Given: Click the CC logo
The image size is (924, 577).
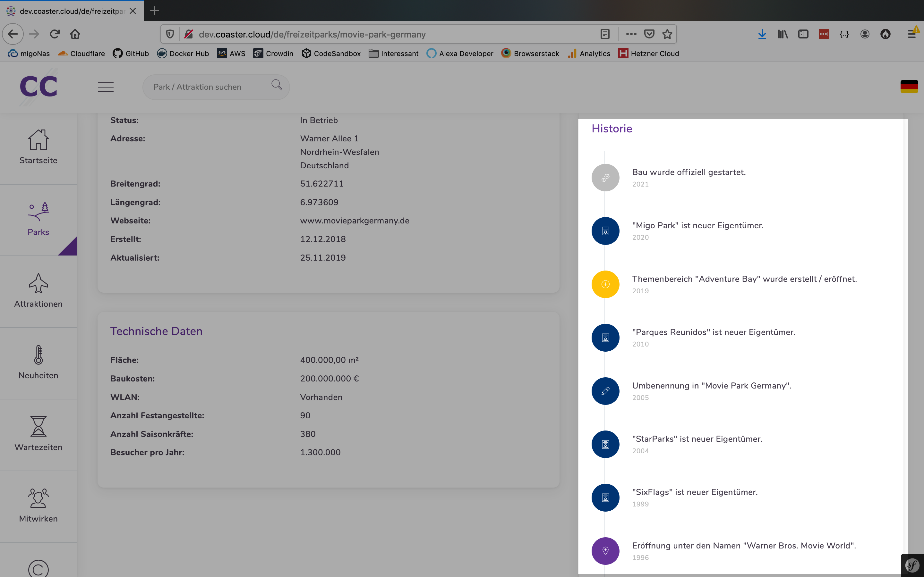Looking at the screenshot, I should point(38,87).
